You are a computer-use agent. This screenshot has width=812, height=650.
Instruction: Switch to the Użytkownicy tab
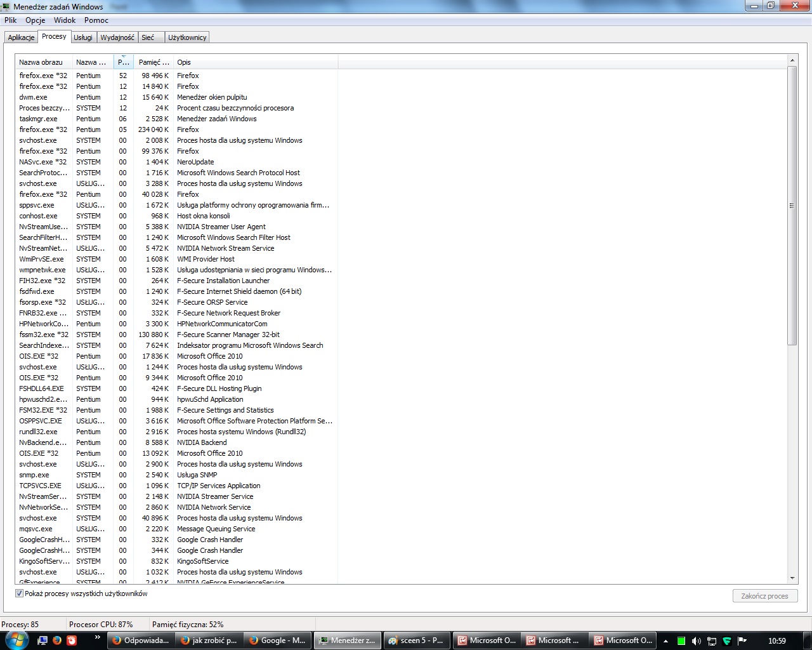click(187, 37)
